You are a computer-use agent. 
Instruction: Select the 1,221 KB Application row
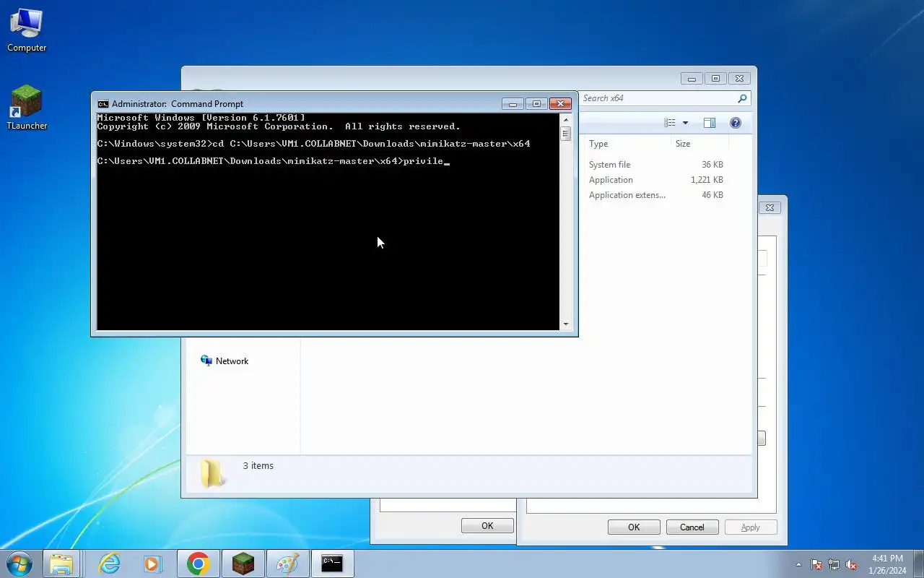[655, 180]
